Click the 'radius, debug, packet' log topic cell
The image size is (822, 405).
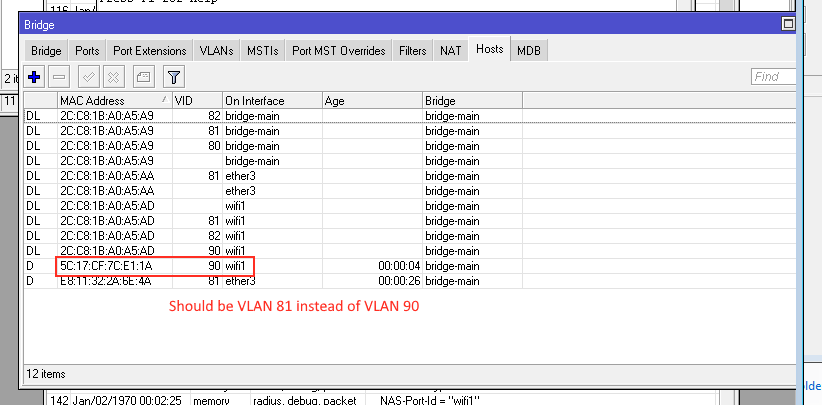(x=305, y=400)
